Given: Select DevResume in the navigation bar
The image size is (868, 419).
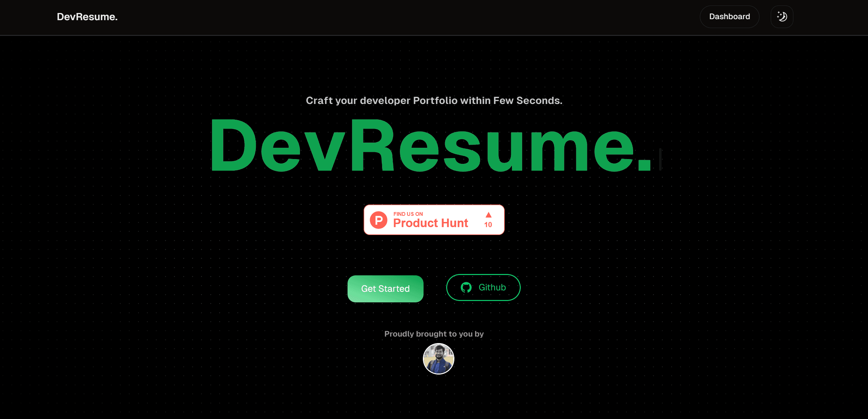Looking at the screenshot, I should pyautogui.click(x=87, y=17).
